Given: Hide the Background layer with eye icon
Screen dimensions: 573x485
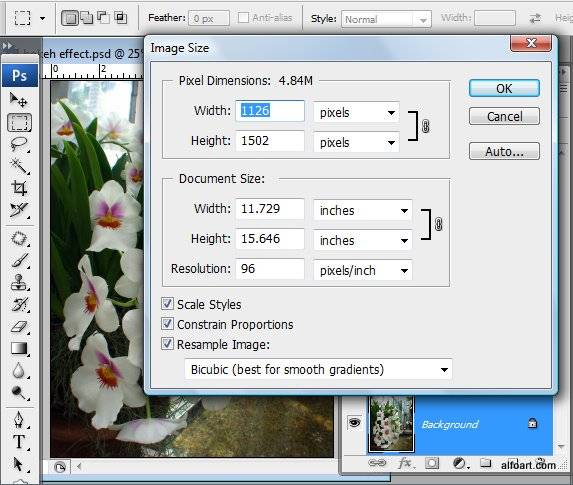Looking at the screenshot, I should tap(354, 423).
